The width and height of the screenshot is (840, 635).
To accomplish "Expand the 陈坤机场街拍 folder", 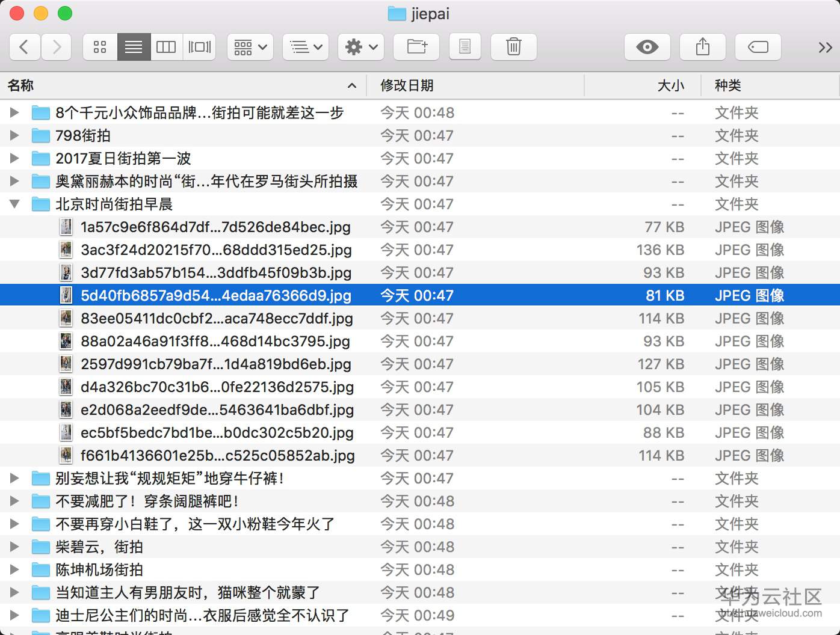I will tap(14, 569).
